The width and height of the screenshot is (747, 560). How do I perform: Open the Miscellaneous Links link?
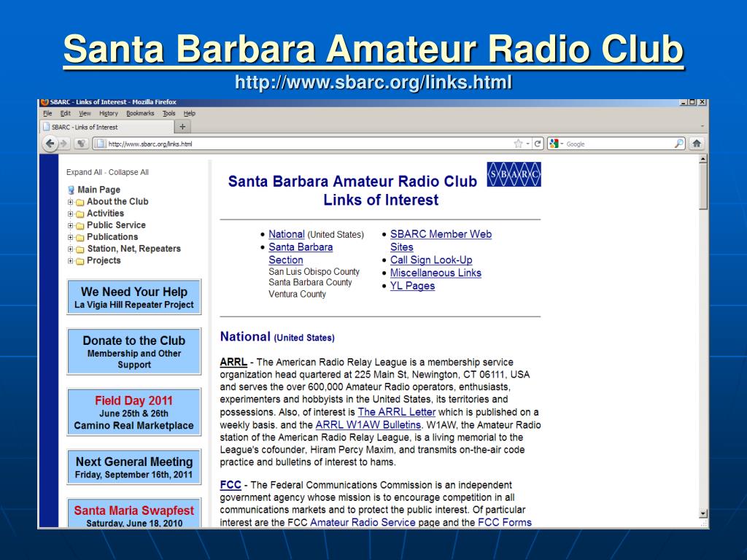click(436, 273)
